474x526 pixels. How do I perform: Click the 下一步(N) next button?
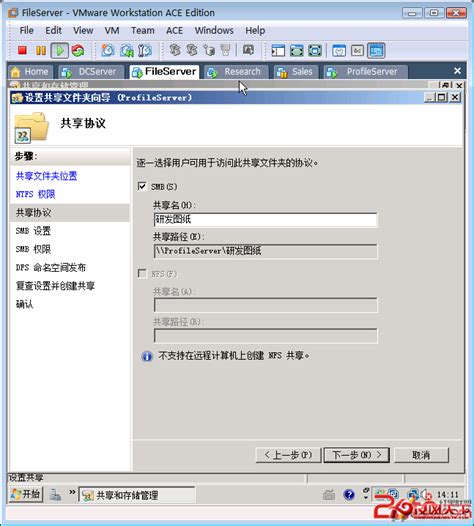tap(357, 455)
